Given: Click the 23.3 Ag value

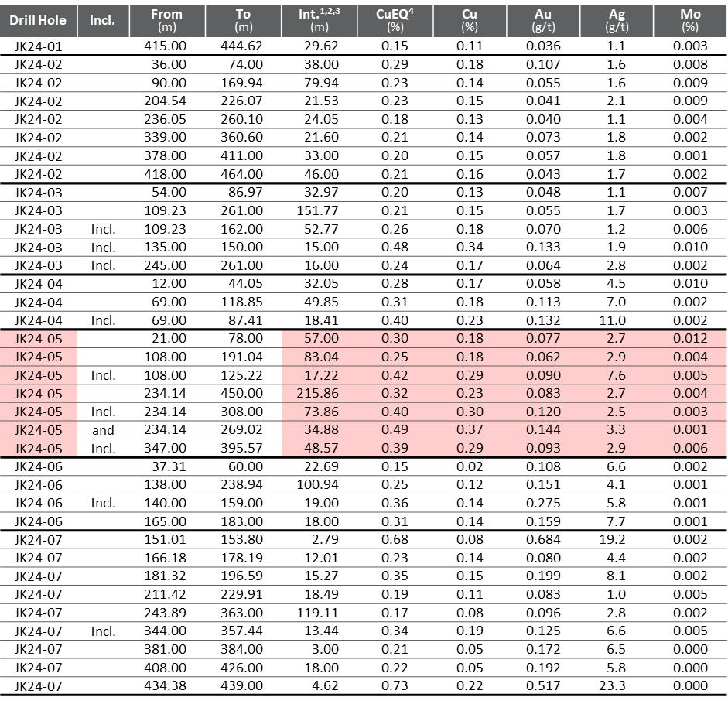Looking at the screenshot, I should coord(617,686).
